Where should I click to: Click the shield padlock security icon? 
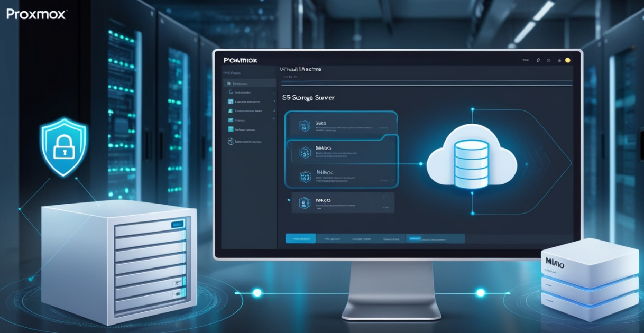click(63, 146)
